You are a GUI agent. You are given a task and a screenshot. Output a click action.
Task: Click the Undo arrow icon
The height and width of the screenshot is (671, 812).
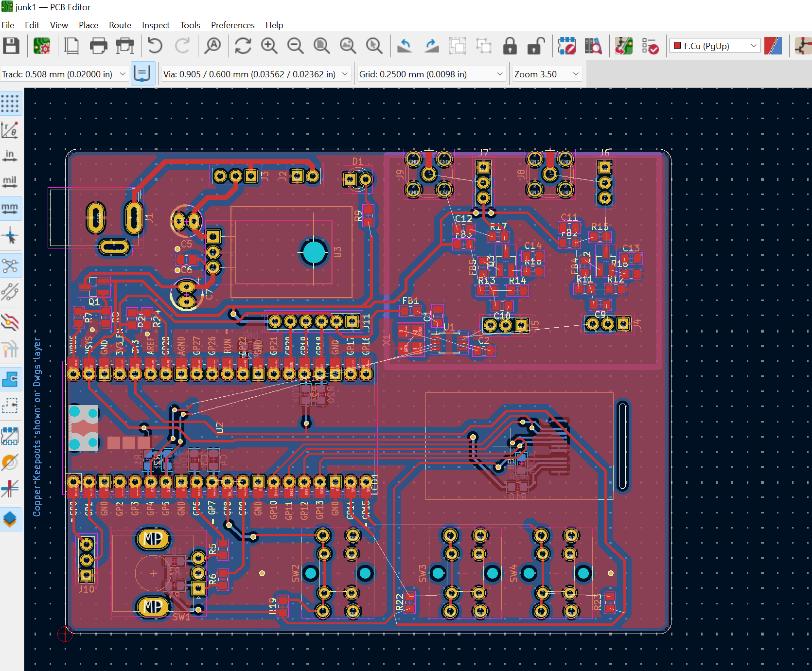pyautogui.click(x=155, y=46)
